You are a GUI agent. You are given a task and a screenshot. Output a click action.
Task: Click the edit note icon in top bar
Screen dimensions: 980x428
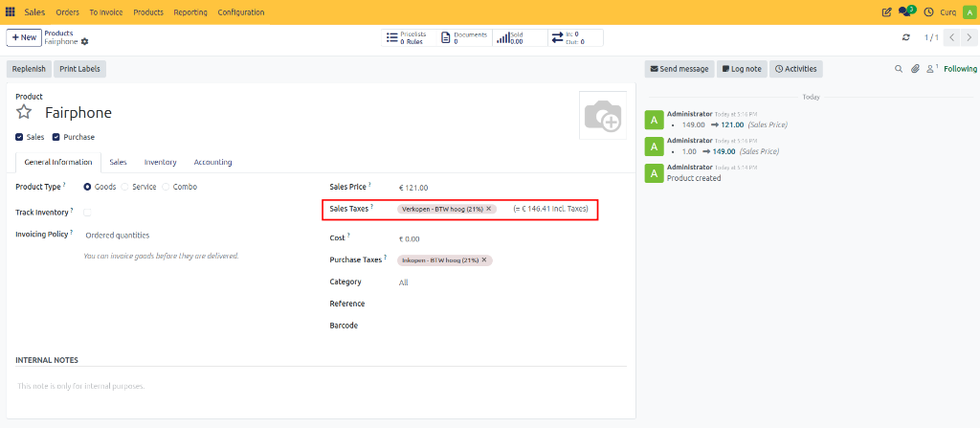886,11
